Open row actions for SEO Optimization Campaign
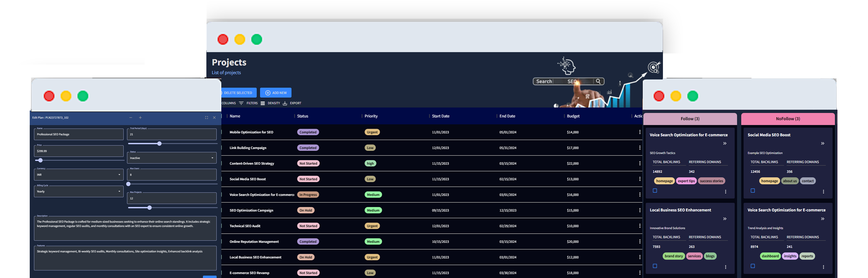 pyautogui.click(x=639, y=210)
